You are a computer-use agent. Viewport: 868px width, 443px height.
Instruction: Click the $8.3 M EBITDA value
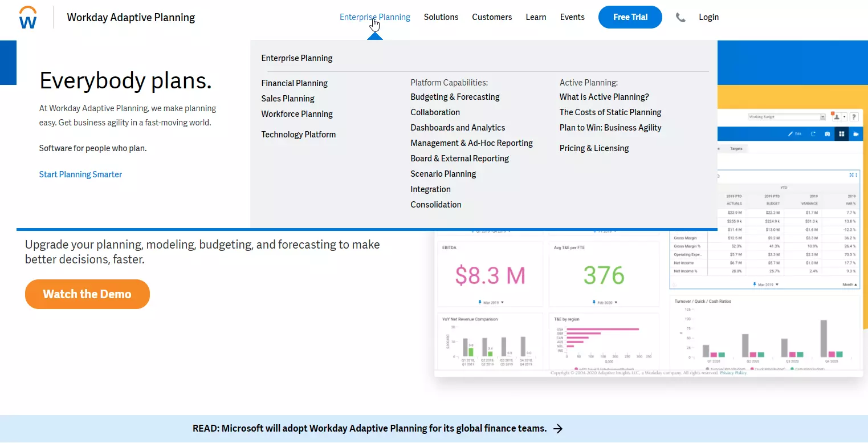490,276
